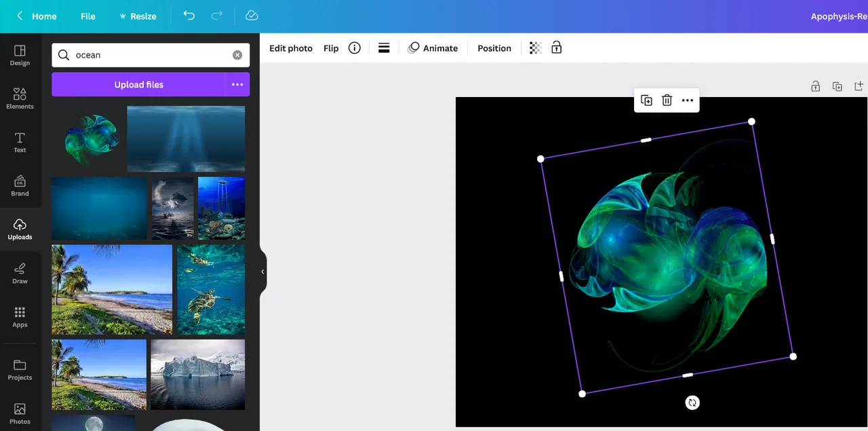Open more options for selected image
This screenshot has height=431, width=868.
(687, 100)
